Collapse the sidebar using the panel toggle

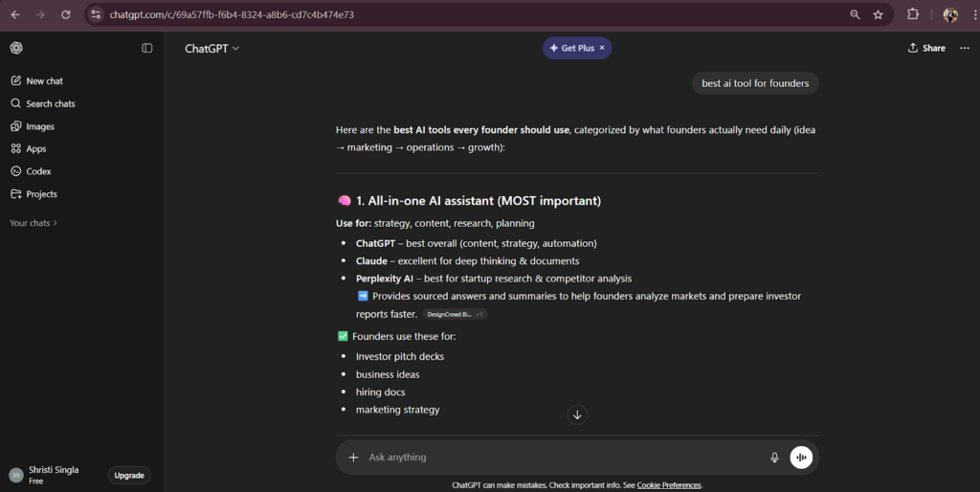(x=146, y=48)
